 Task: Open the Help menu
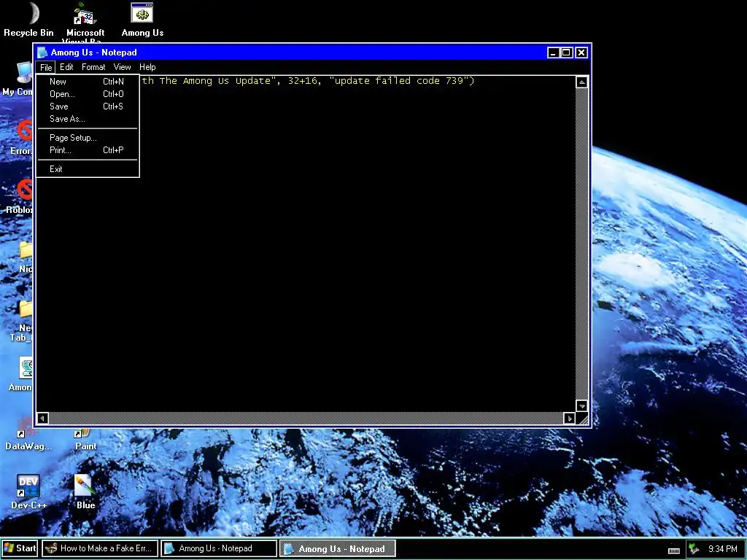147,67
